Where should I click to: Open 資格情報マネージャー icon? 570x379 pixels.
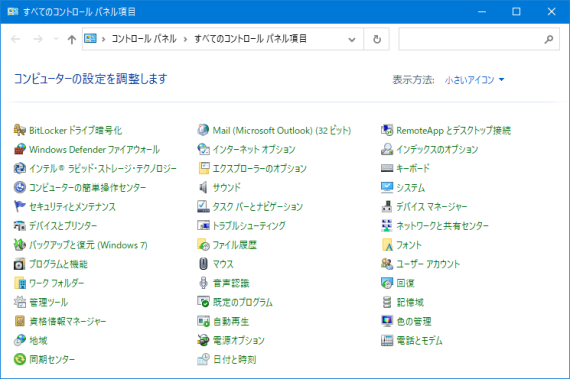pos(20,321)
